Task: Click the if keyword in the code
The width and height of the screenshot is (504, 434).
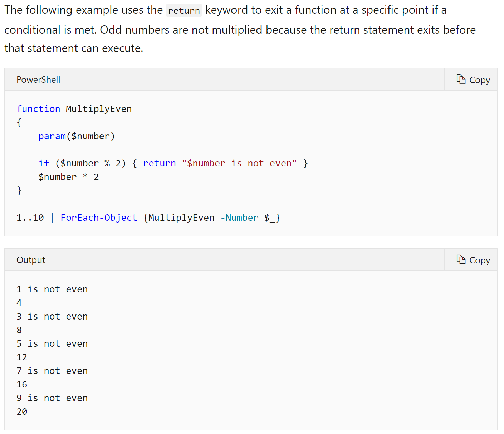Action: coord(44,163)
